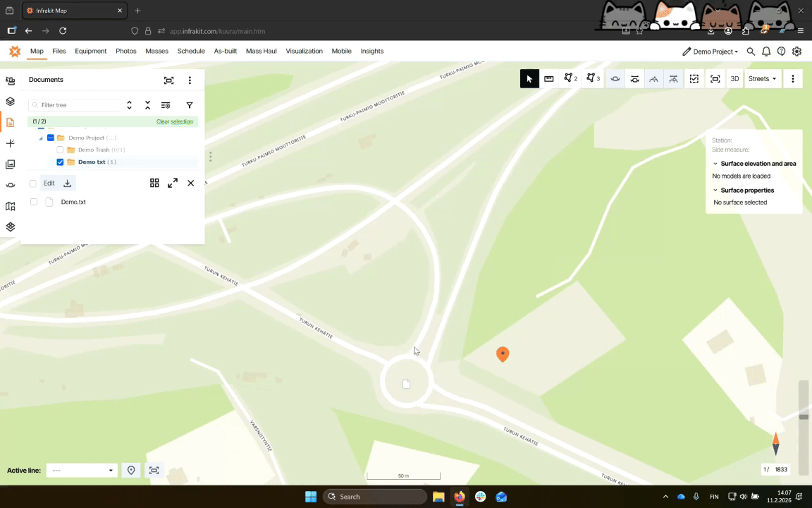Toggle the Demo Project folder checkbox

(50, 138)
